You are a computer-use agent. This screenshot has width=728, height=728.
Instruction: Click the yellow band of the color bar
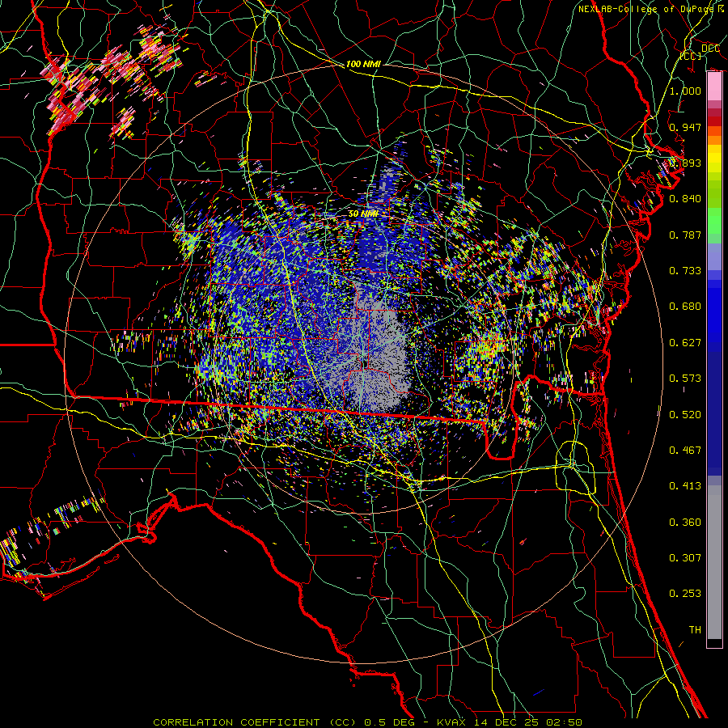[714, 159]
